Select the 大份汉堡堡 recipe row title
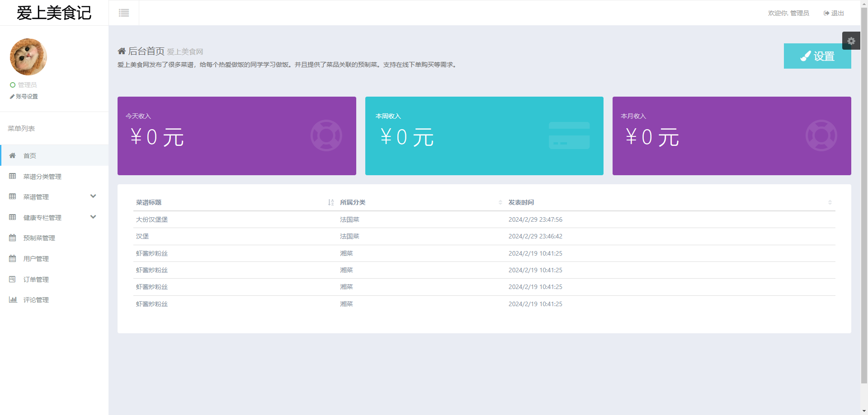 pos(152,219)
